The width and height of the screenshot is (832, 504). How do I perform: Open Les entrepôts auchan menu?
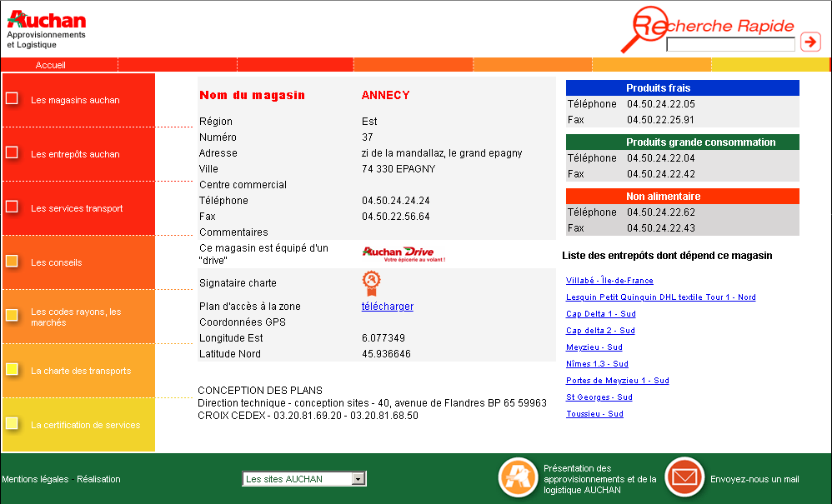click(75, 154)
